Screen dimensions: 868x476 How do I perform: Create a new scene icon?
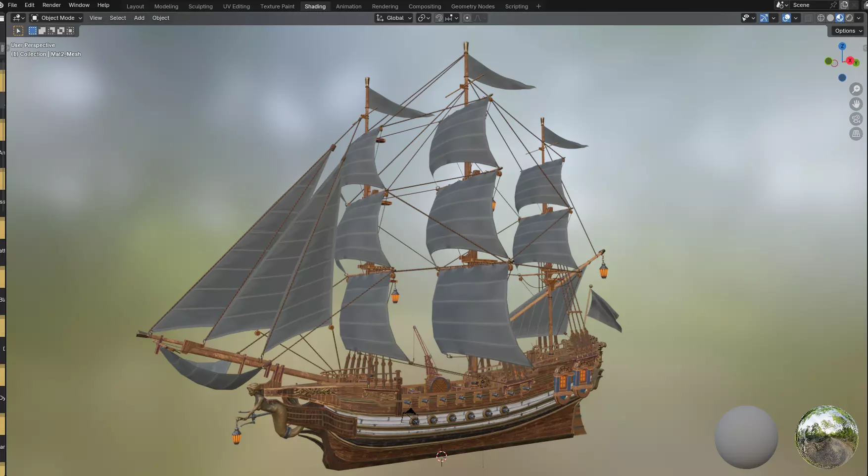point(844,5)
